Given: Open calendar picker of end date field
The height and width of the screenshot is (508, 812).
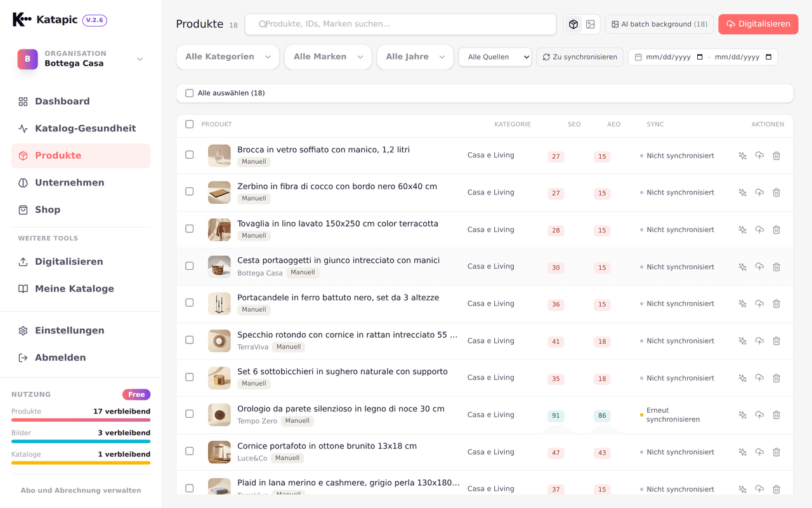Looking at the screenshot, I should click(768, 57).
